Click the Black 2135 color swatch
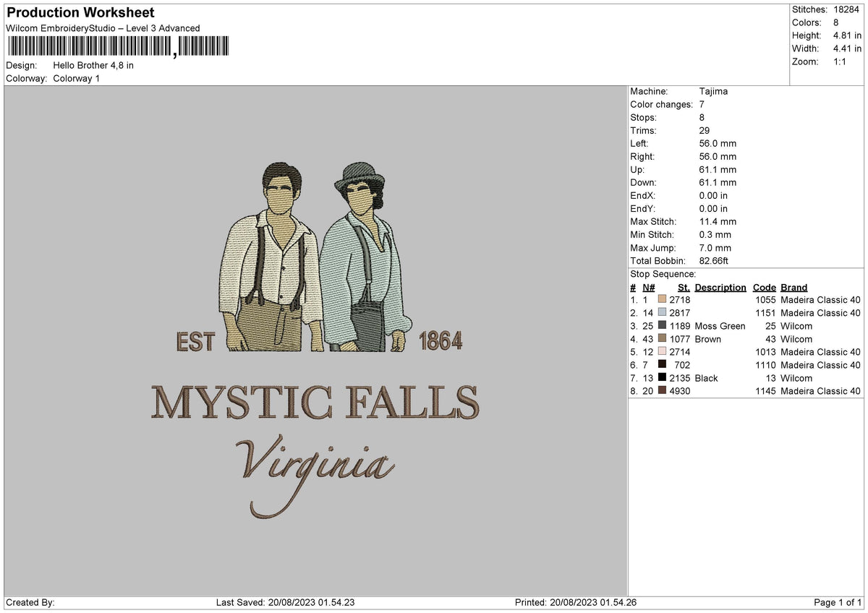 pyautogui.click(x=662, y=378)
